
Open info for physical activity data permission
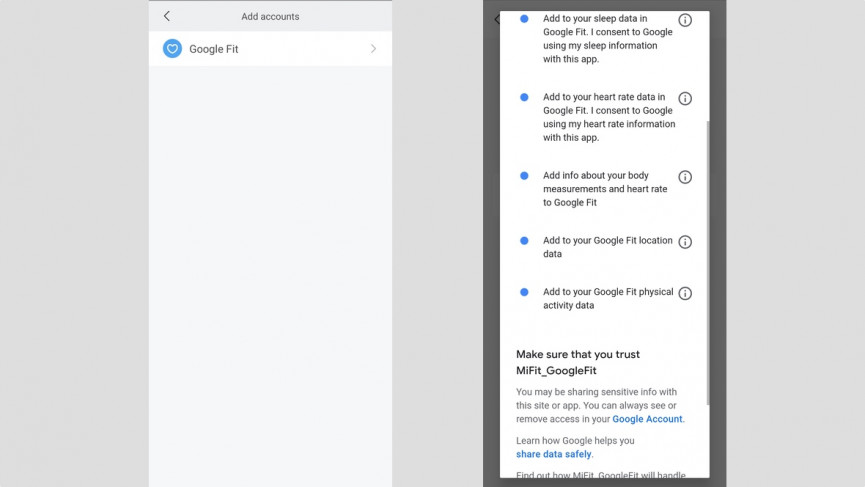click(x=685, y=293)
